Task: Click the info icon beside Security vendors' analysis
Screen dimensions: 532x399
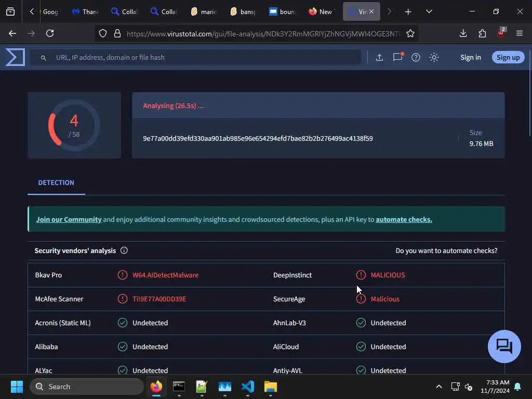Action: coord(124,250)
